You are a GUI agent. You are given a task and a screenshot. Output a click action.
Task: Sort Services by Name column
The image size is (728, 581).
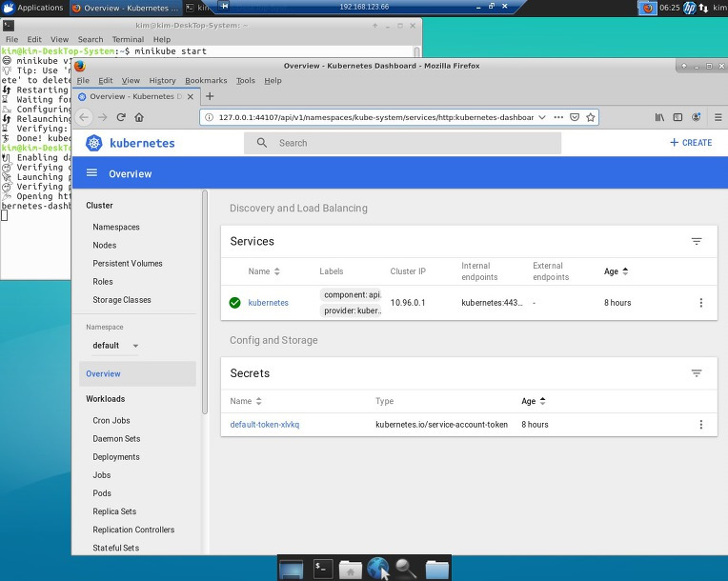[x=264, y=271]
